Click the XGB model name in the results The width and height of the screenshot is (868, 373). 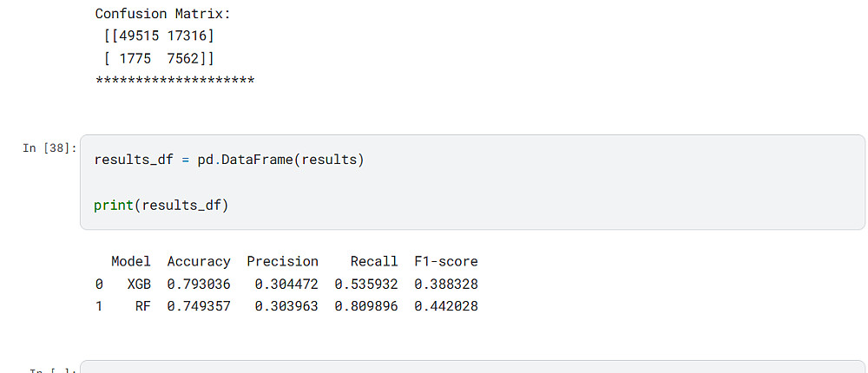pyautogui.click(x=139, y=284)
